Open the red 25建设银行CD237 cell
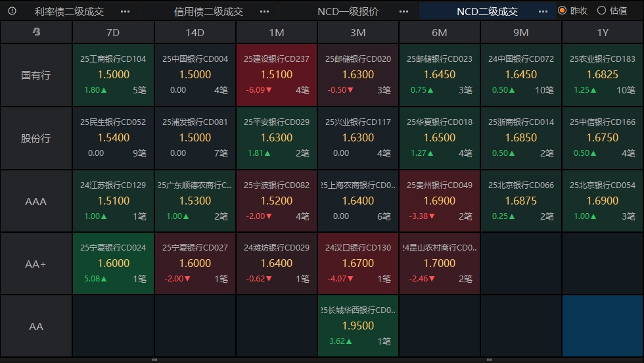The image size is (644, 363). point(277,75)
